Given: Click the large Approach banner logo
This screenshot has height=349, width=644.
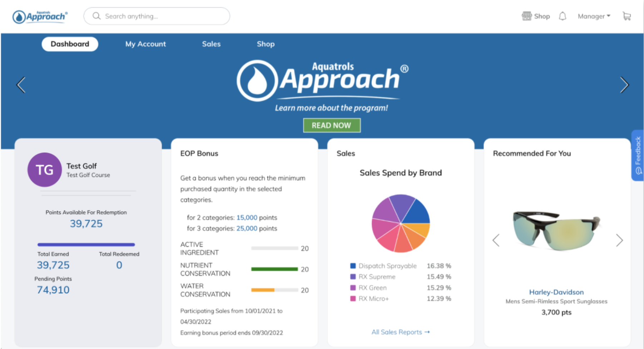Looking at the screenshot, I should pos(322,81).
